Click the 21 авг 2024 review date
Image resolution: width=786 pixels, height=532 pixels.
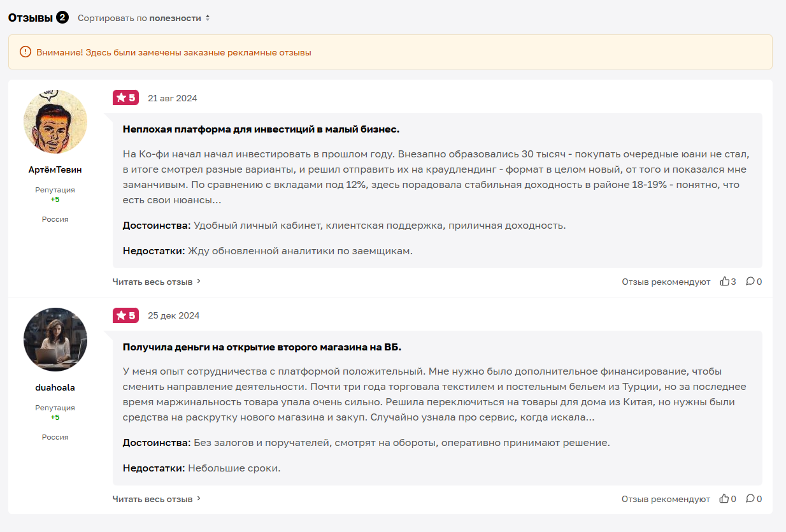pos(173,98)
